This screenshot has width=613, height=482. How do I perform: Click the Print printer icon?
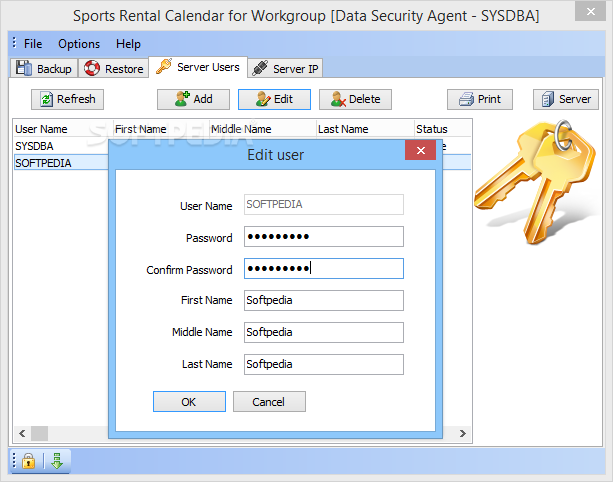466,99
